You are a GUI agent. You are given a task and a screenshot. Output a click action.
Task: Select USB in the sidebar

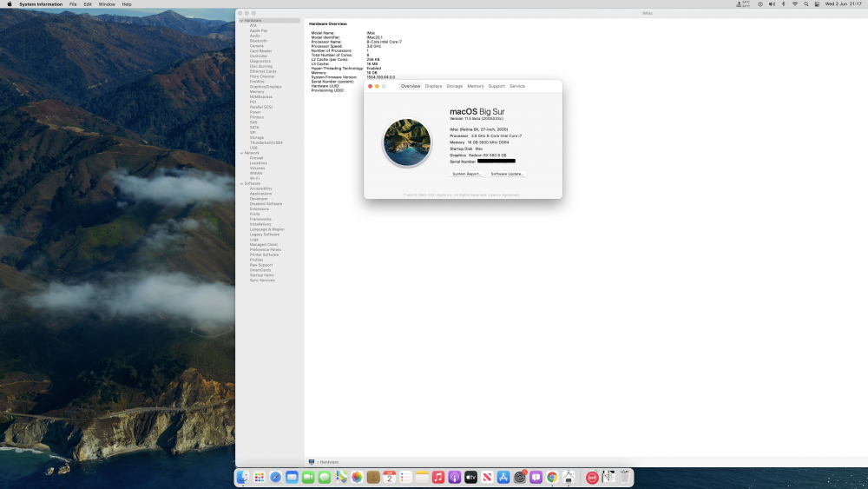[253, 148]
